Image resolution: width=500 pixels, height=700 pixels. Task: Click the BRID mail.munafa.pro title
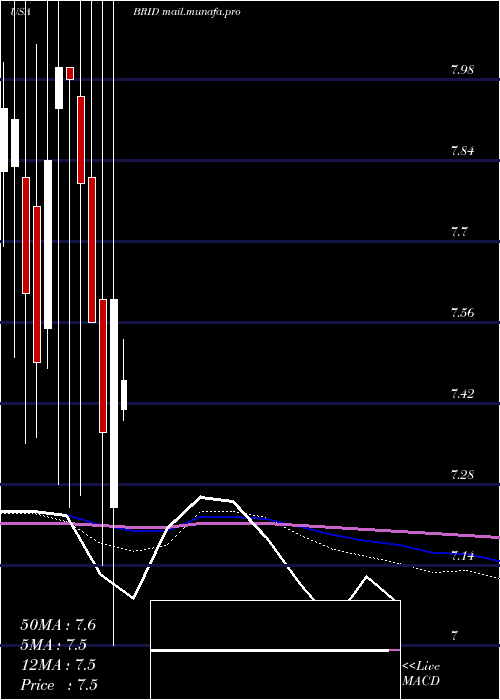coord(187,12)
